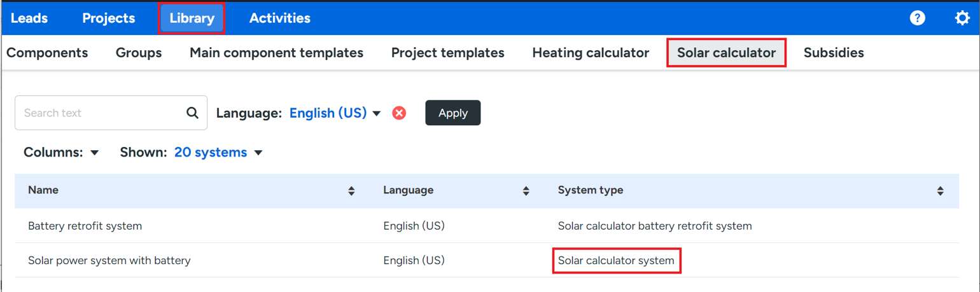Sort by the Language column arrows

pyautogui.click(x=526, y=191)
